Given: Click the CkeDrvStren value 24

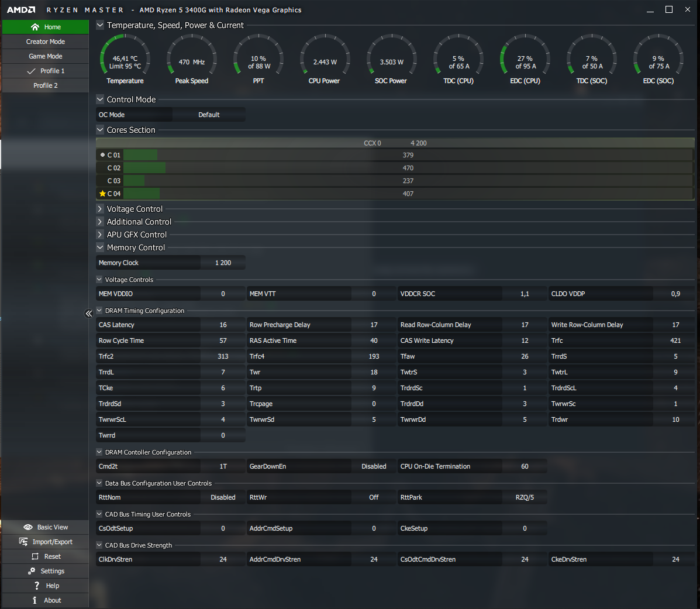Looking at the screenshot, I should (675, 559).
